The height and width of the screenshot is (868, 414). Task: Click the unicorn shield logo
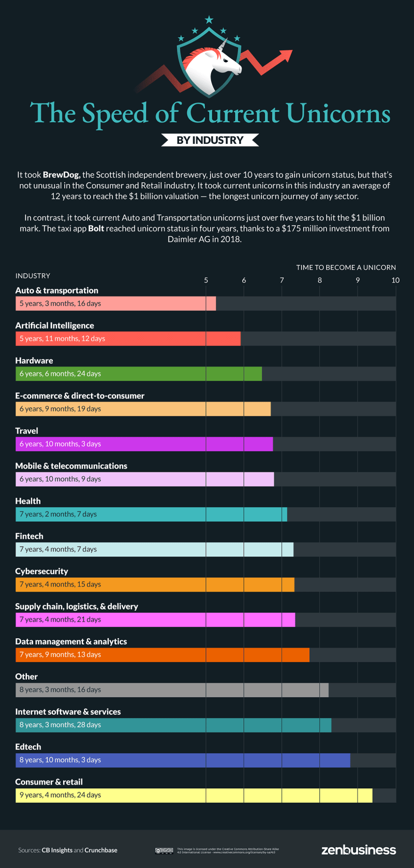(x=209, y=62)
